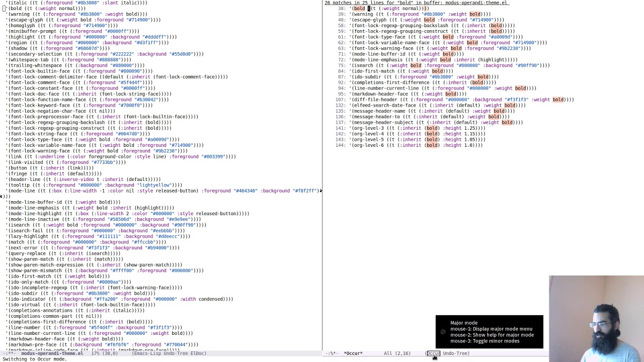Click the Occur major mode indicator in mode line
Screen dimensions: 644x362
pos(433,353)
